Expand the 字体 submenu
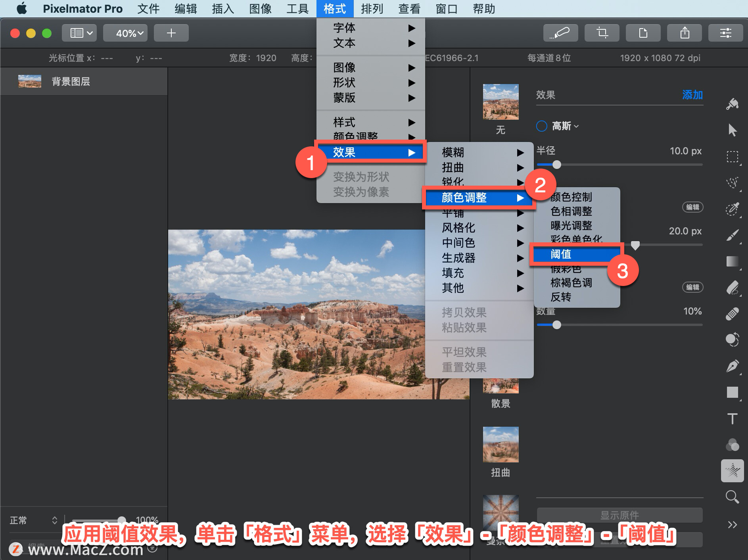The width and height of the screenshot is (748, 560). pyautogui.click(x=371, y=28)
